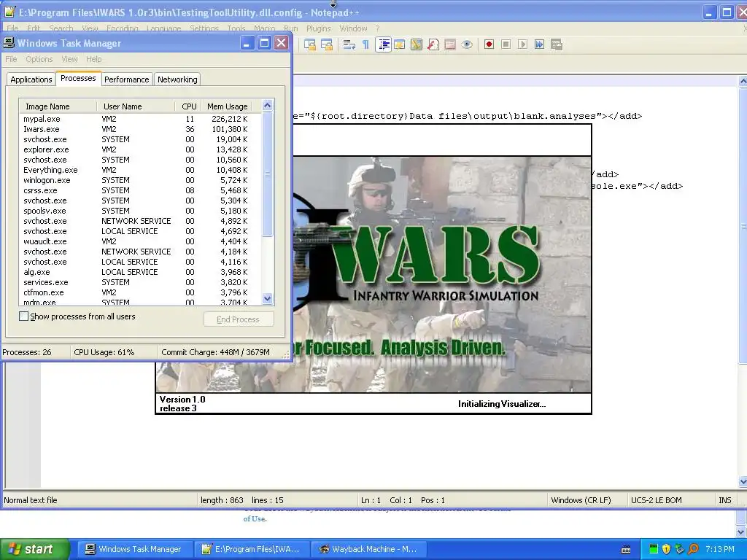Image resolution: width=747 pixels, height=560 pixels.
Task: Select the Iwars.exe process row
Action: [140, 129]
